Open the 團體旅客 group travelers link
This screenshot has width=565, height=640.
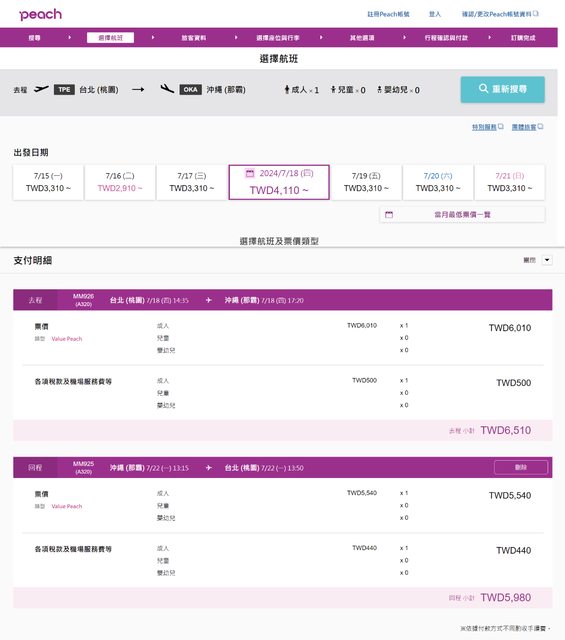coord(527,127)
